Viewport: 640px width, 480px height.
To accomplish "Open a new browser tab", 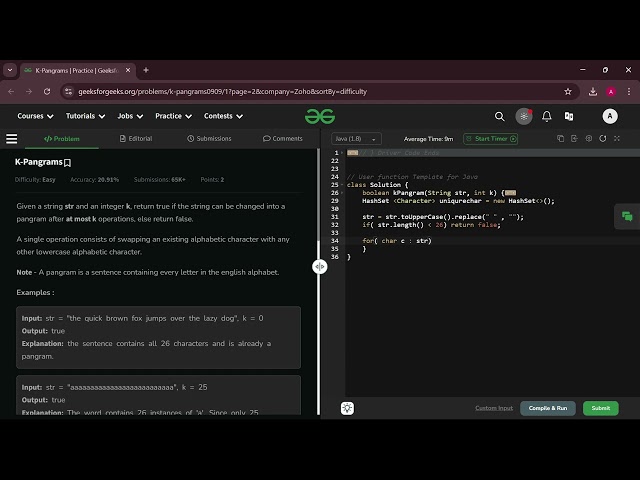I will pos(146,70).
